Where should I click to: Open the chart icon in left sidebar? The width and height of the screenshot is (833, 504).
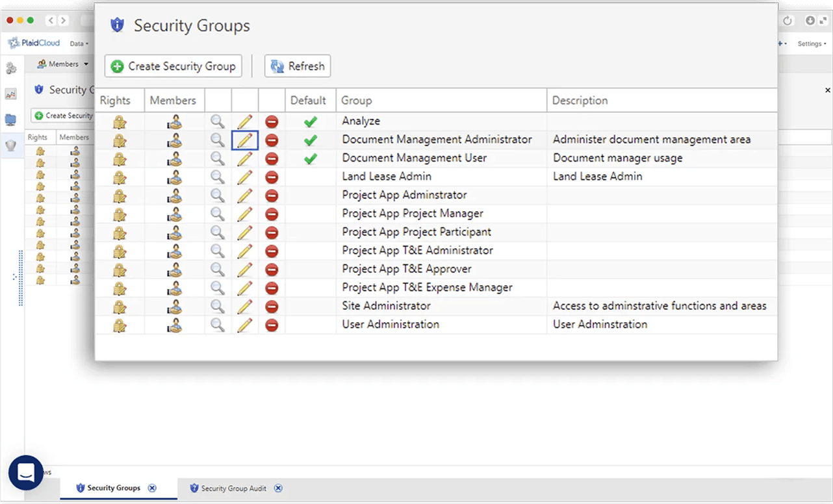coord(11,94)
